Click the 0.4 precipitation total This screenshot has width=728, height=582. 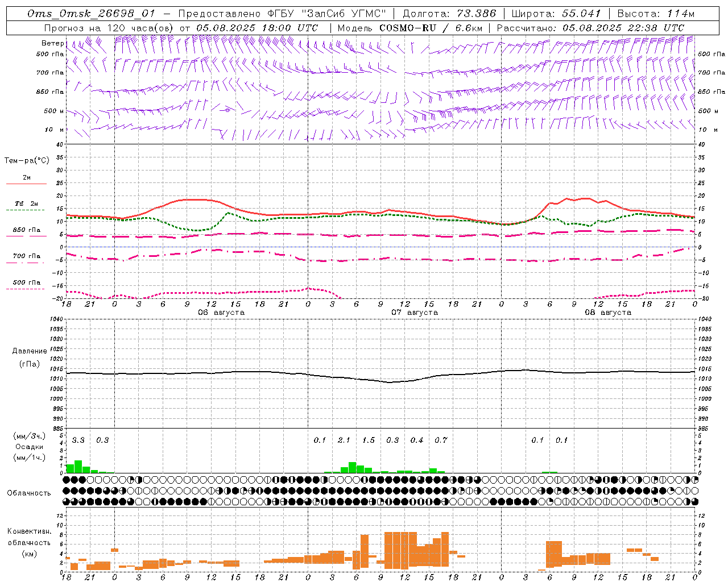[x=417, y=440]
